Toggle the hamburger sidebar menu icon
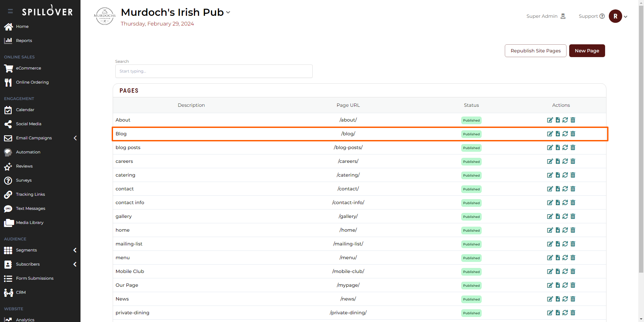Screen dimensions: 644x322 click(x=10, y=11)
